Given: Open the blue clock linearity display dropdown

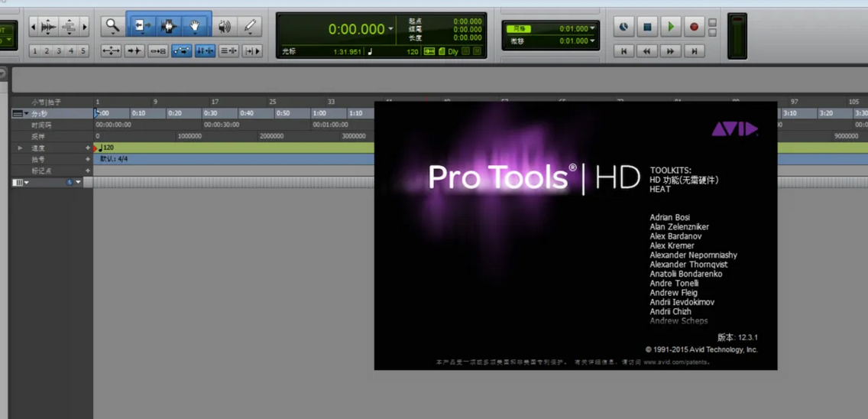Looking at the screenshot, I should tap(73, 182).
